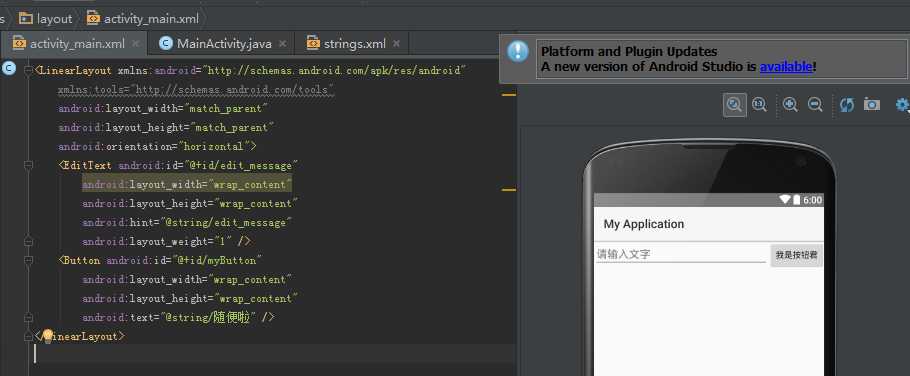Click the wifi icon in phone preview
Viewport: 910px width, 376px height.
784,200
